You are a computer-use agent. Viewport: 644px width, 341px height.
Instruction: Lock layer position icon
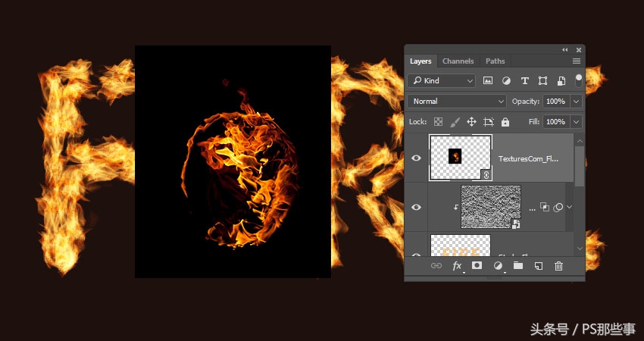tap(471, 122)
